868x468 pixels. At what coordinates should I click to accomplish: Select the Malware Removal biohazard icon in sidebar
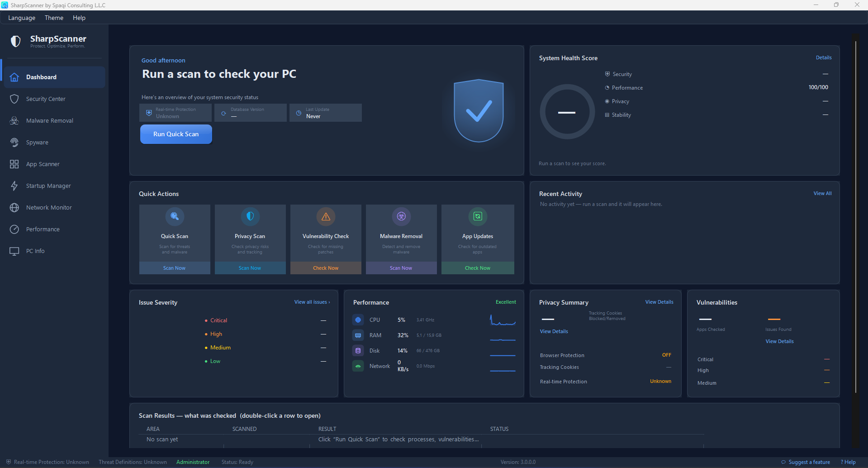pyautogui.click(x=14, y=120)
